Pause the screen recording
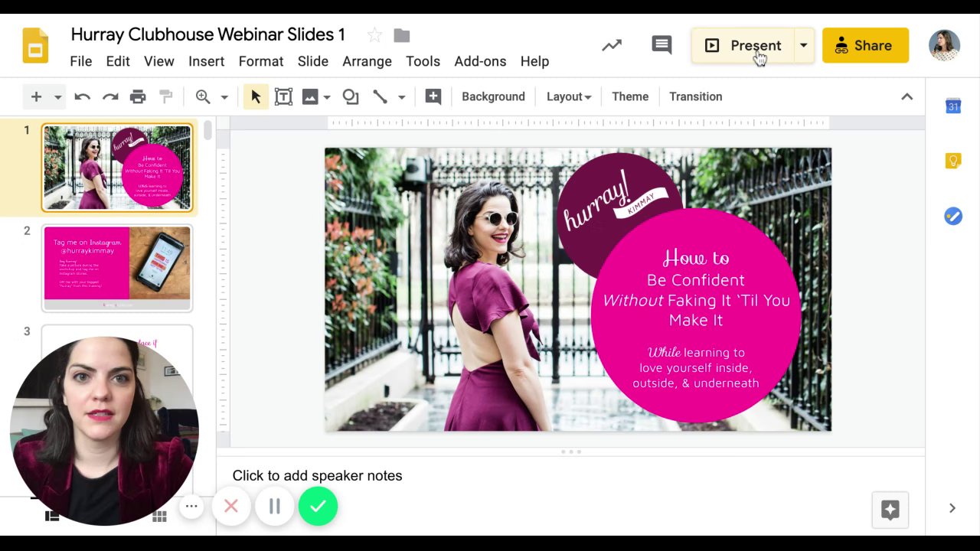980x551 pixels. point(274,506)
